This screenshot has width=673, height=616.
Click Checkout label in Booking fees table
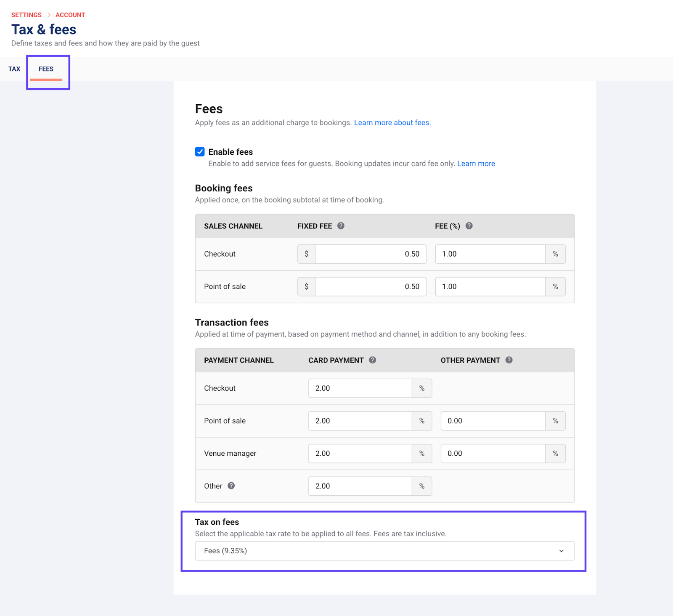220,254
